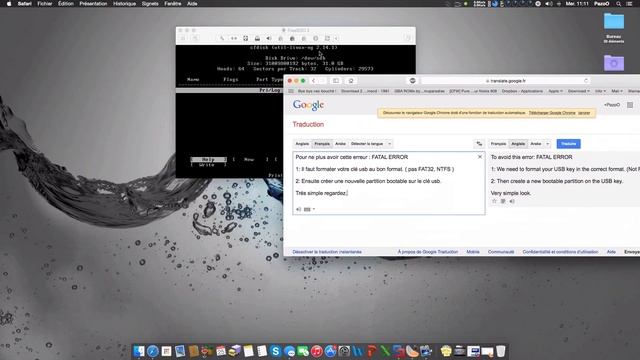Click the +PazoO profile link

612,105
